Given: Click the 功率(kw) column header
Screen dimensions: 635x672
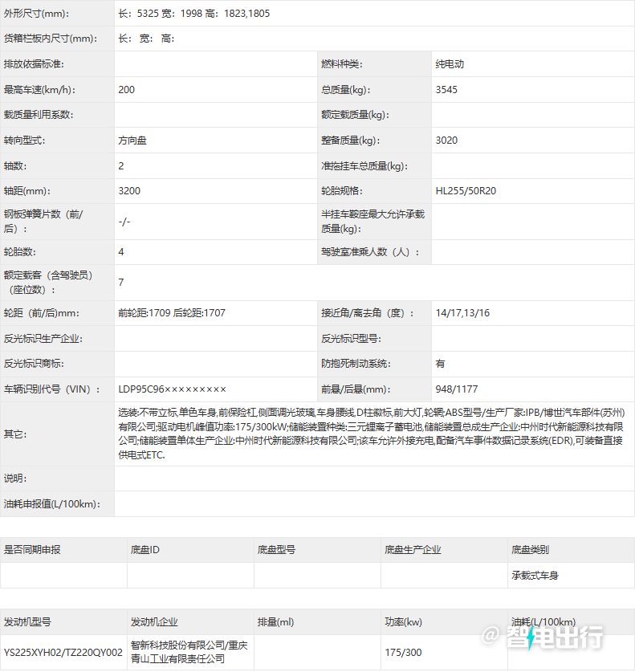Looking at the screenshot, I should pos(403,622).
